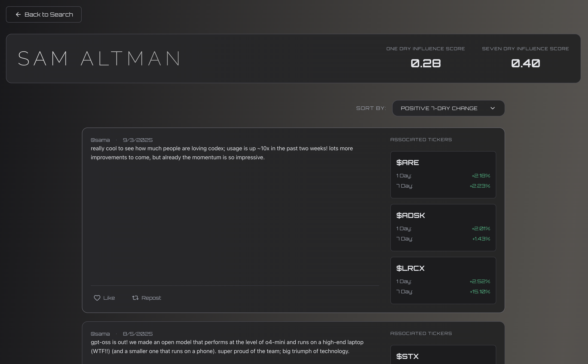588x364 pixels.
Task: Select the 9/3/2025 post date
Action: (x=137, y=140)
